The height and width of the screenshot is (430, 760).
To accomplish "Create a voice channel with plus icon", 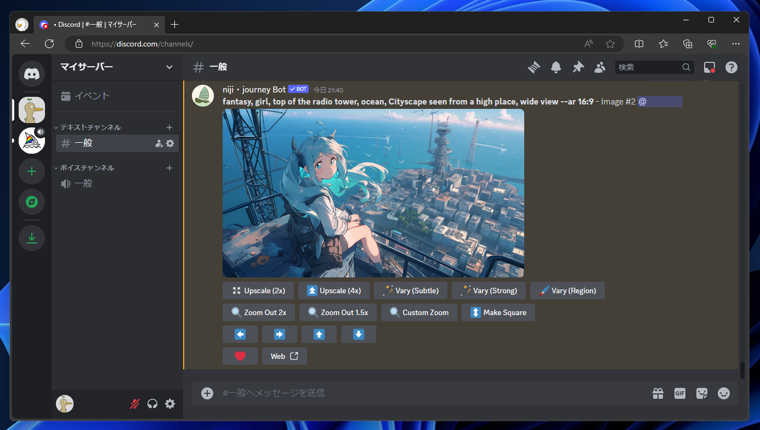I will (x=169, y=168).
